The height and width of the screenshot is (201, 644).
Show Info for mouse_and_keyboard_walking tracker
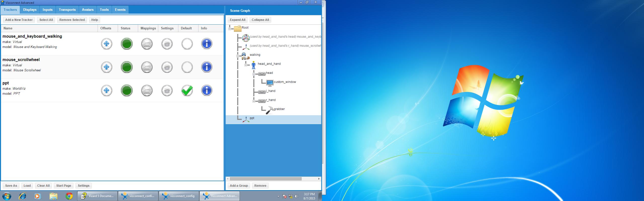click(x=207, y=44)
